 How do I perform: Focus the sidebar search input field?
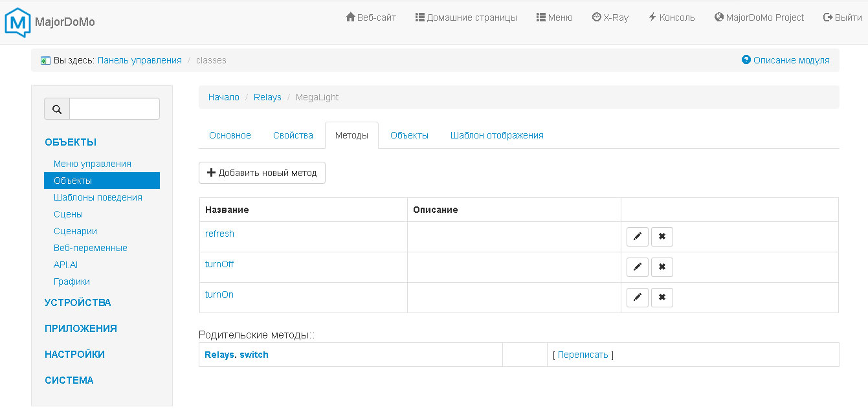pyautogui.click(x=114, y=109)
